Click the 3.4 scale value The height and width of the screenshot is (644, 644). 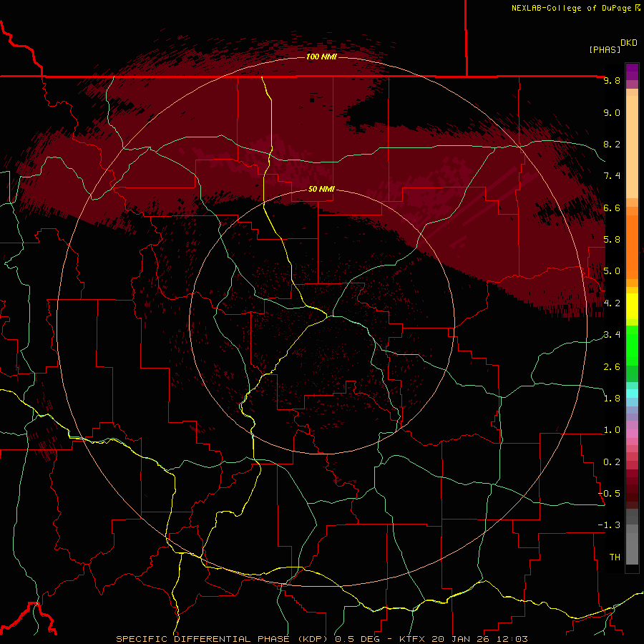pos(612,335)
